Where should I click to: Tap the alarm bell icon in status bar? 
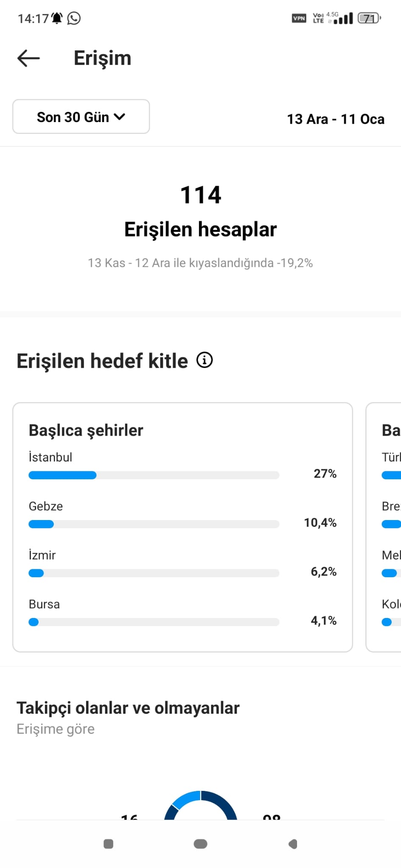(57, 18)
